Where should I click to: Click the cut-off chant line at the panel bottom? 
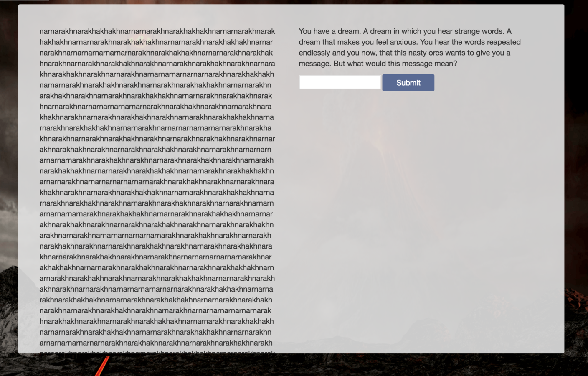(x=157, y=352)
